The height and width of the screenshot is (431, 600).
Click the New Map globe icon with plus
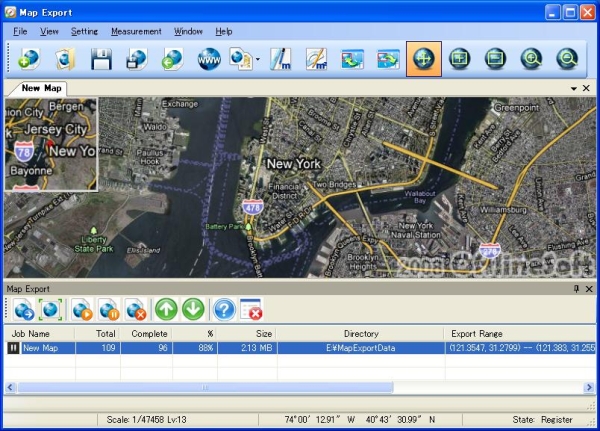[29, 59]
